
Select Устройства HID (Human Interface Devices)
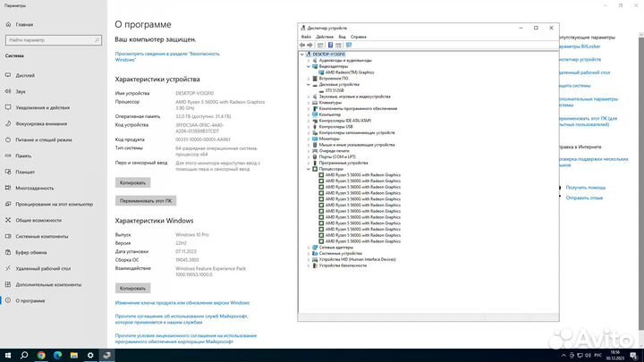357,260
